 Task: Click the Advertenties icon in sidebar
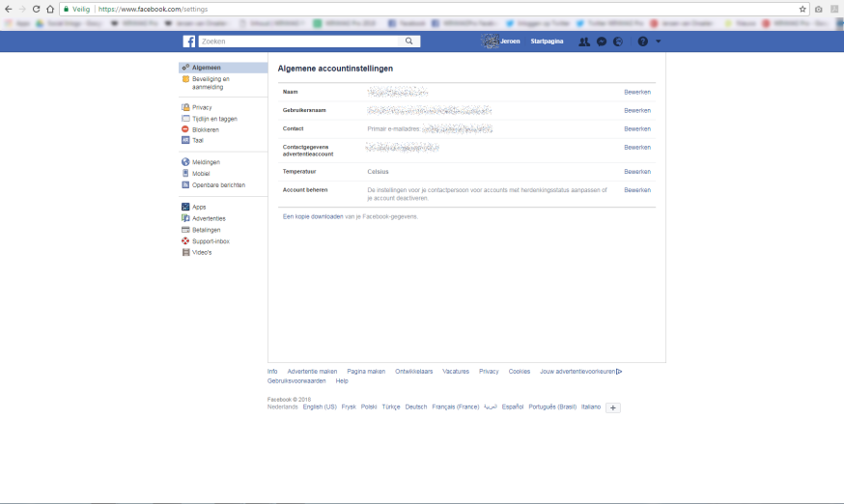click(185, 218)
